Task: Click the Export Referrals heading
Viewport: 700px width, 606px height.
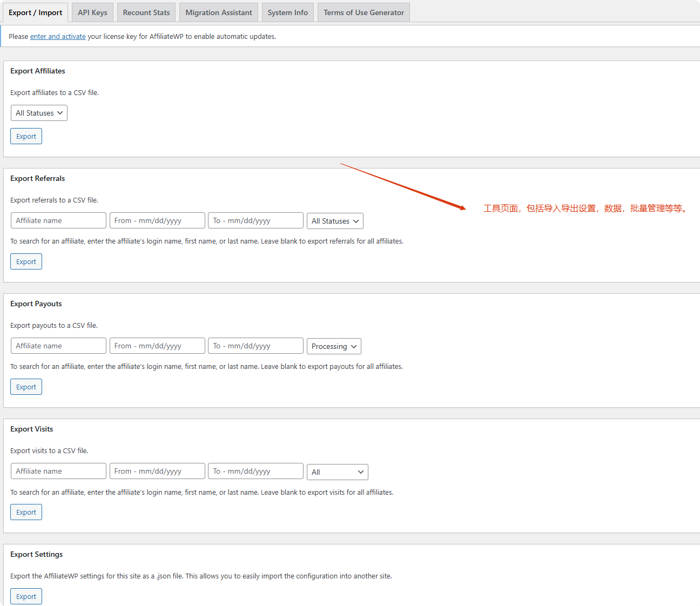Action: pyautogui.click(x=38, y=178)
